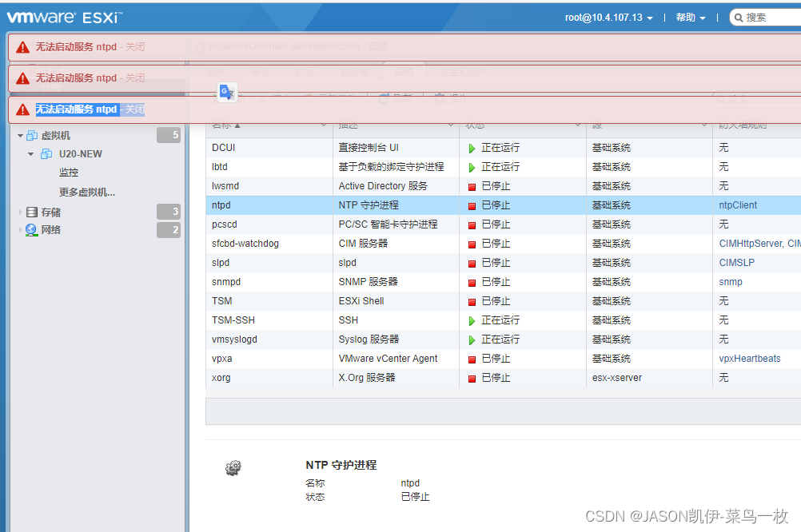Click Active Directory 服务 description cell

396,186
